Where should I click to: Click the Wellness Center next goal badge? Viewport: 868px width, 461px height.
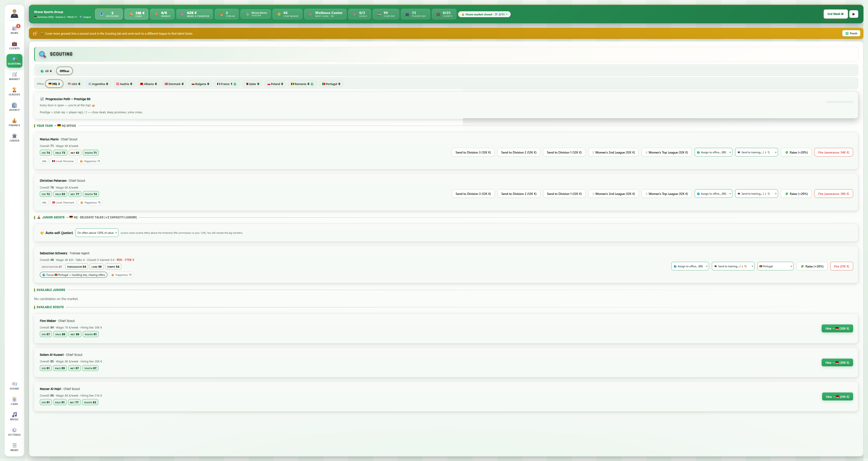pyautogui.click(x=325, y=14)
